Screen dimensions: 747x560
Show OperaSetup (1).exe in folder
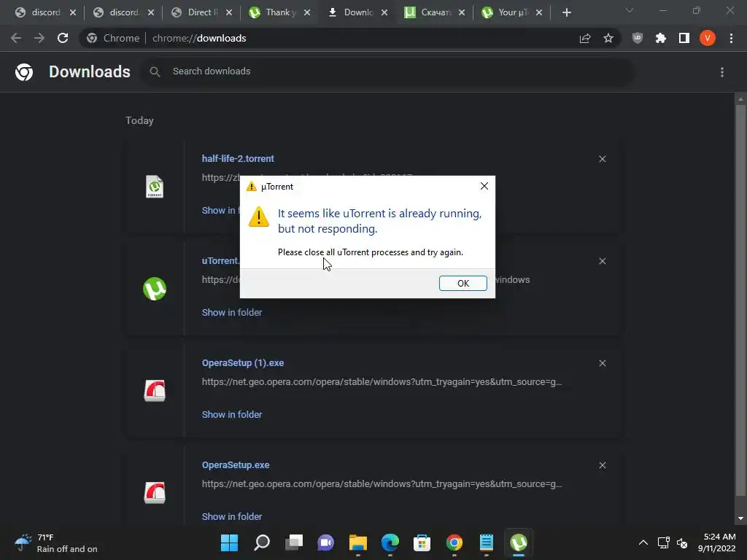coord(231,415)
